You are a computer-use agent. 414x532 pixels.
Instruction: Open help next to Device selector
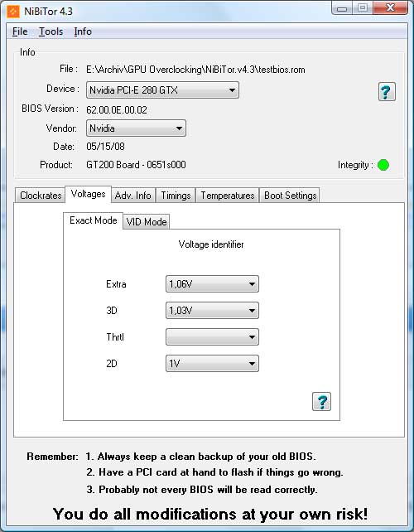387,92
